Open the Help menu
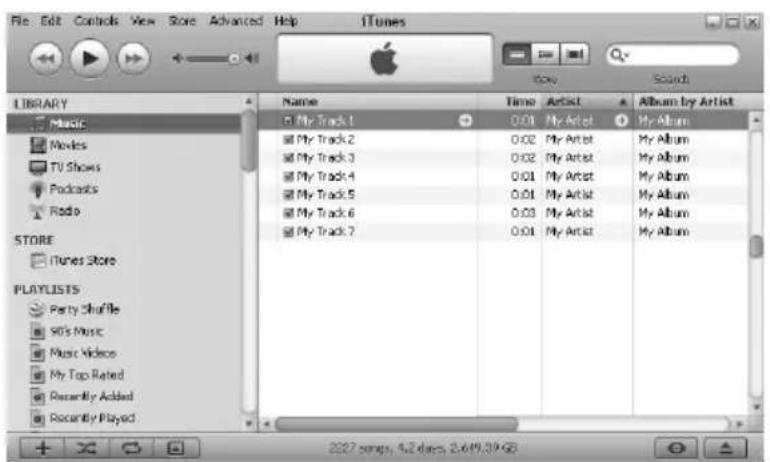 pyautogui.click(x=286, y=21)
